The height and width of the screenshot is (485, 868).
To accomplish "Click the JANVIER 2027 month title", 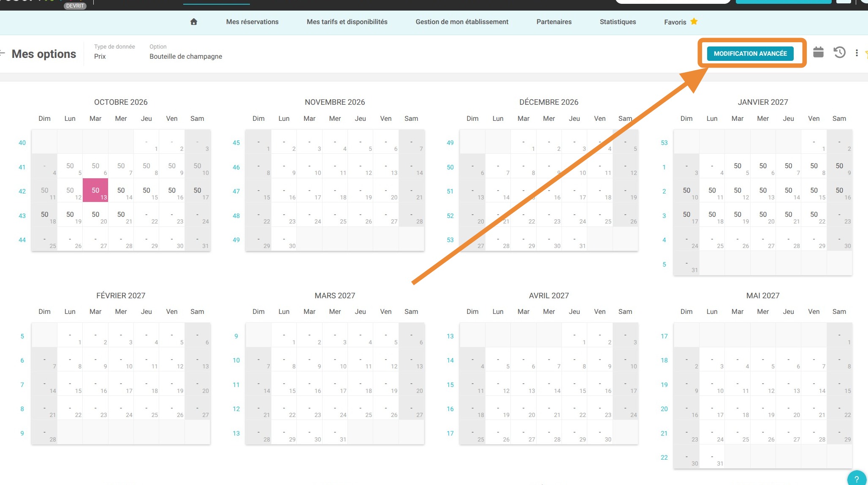I will click(763, 102).
